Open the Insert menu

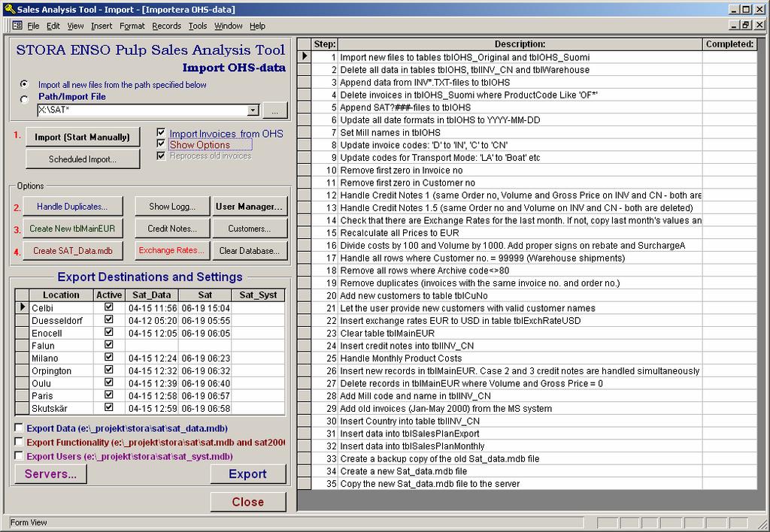[102, 26]
